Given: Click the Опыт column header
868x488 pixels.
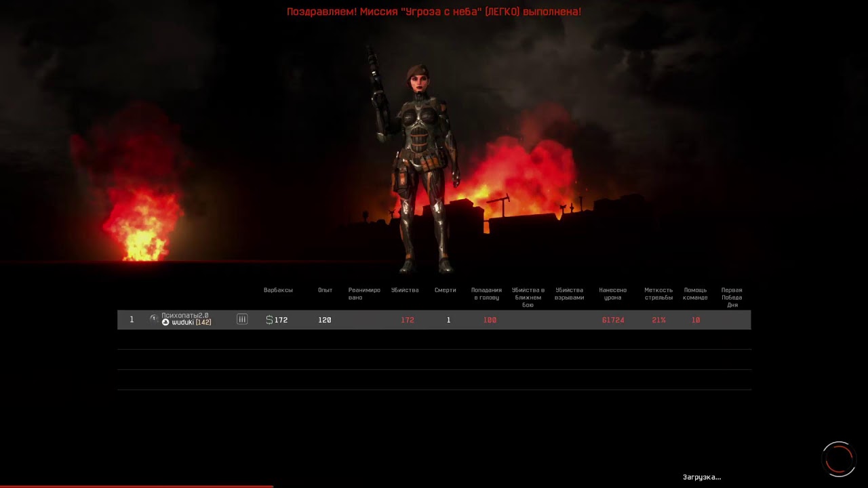Looking at the screenshot, I should [x=325, y=290].
